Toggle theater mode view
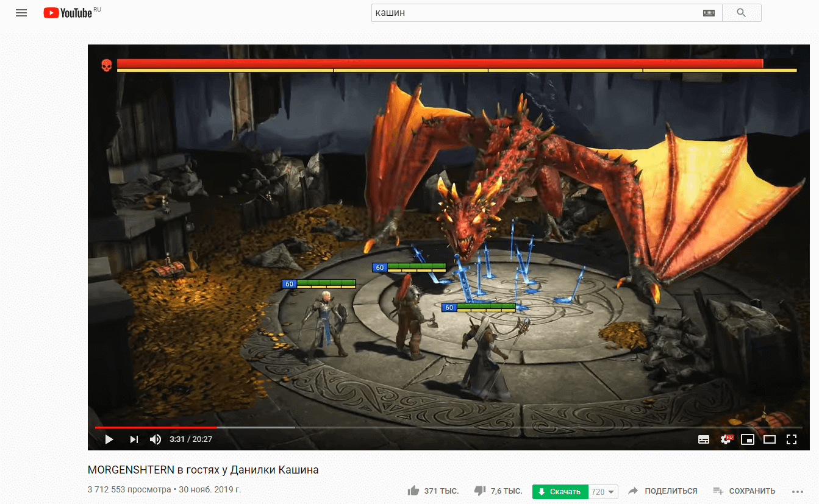 click(x=770, y=439)
